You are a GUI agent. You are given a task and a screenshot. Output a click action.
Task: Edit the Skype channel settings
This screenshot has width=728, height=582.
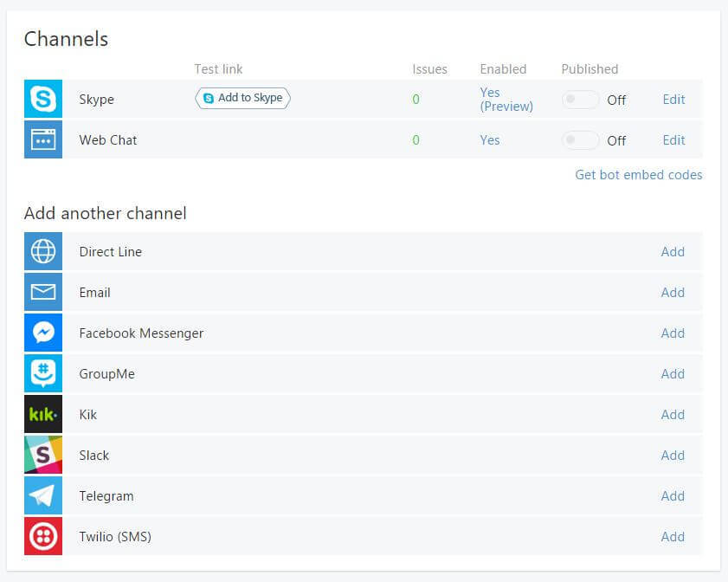point(673,99)
